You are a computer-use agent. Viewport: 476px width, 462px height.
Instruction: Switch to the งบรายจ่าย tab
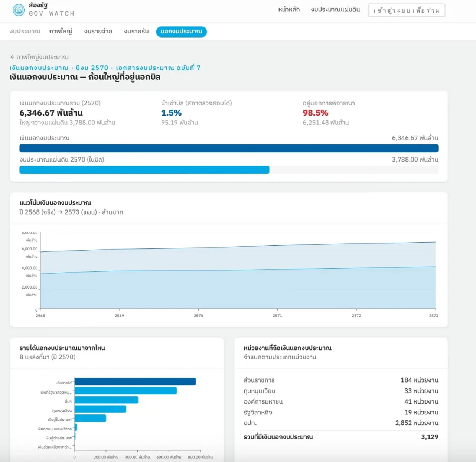coord(98,31)
